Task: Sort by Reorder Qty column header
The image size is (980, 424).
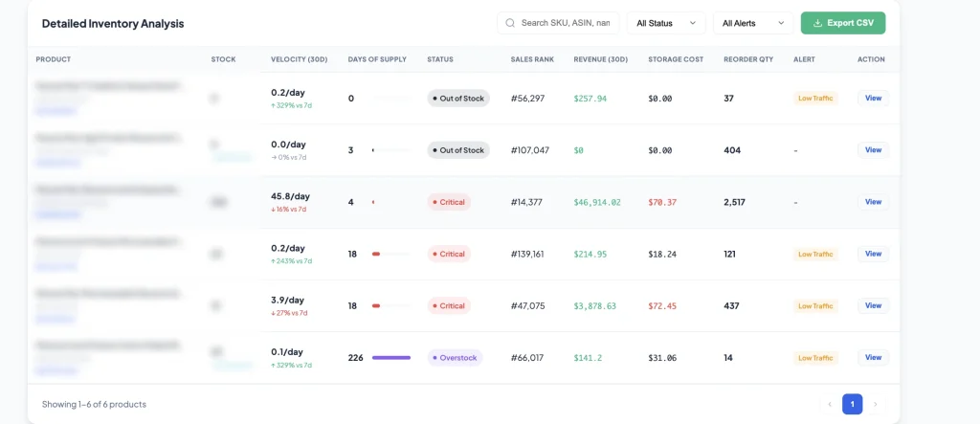Action: pyautogui.click(x=748, y=59)
